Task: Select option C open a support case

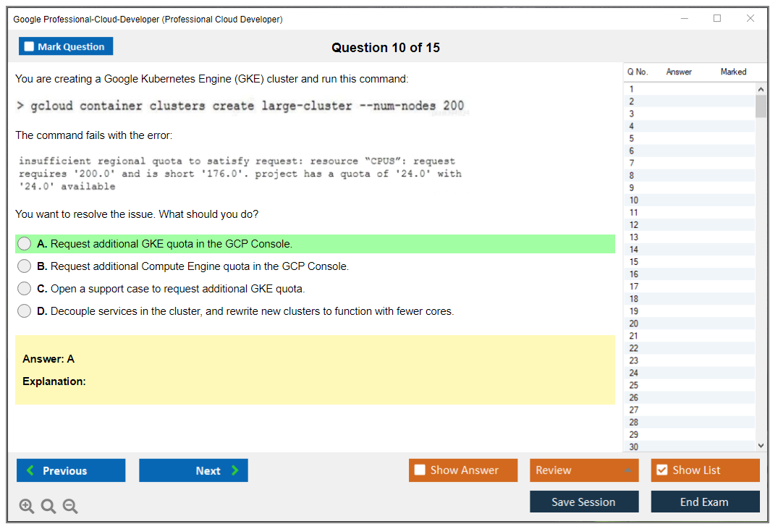Action: [25, 289]
